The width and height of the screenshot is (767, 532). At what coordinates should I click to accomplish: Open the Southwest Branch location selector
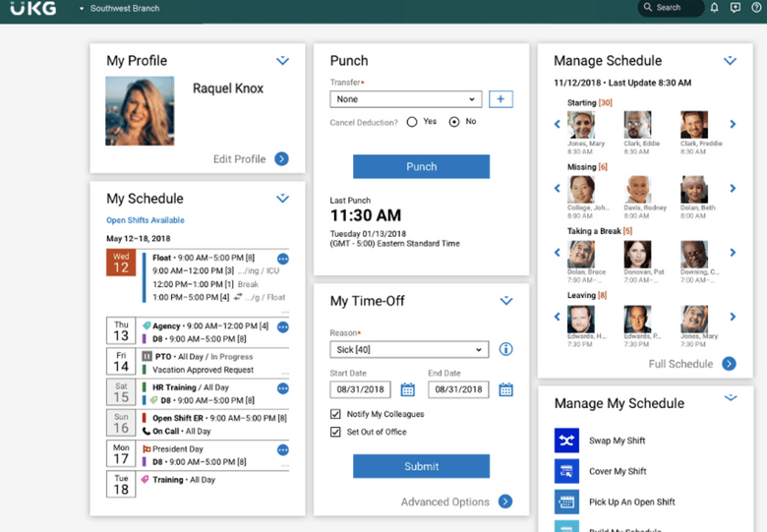[x=119, y=8]
